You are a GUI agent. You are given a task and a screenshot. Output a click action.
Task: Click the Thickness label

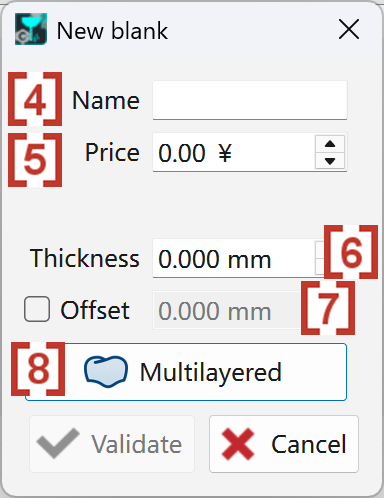click(x=85, y=258)
